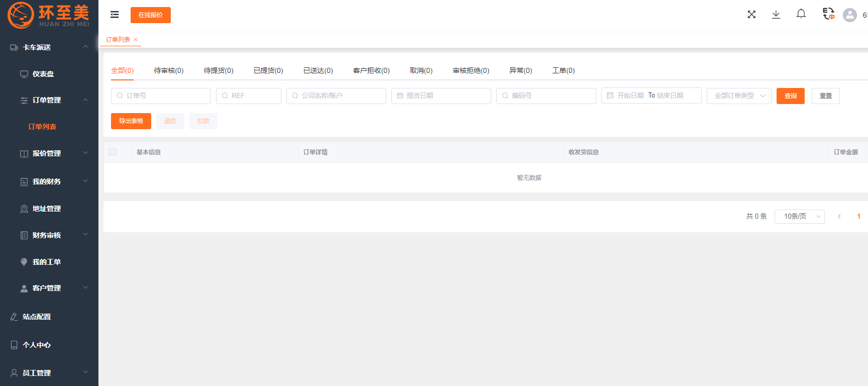This screenshot has width=868, height=386.
Task: Open the 全部订单类型 dropdown
Action: tap(738, 95)
